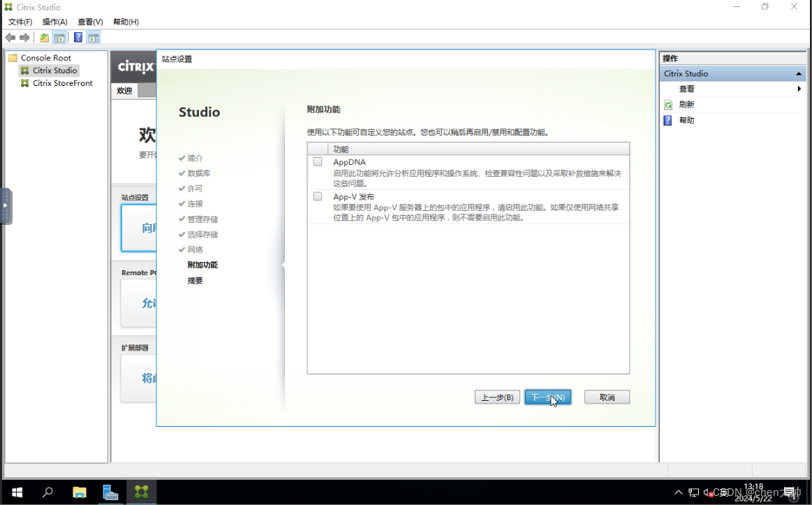The width and height of the screenshot is (812, 505).
Task: Show hidden system tray icons
Action: coord(679,492)
